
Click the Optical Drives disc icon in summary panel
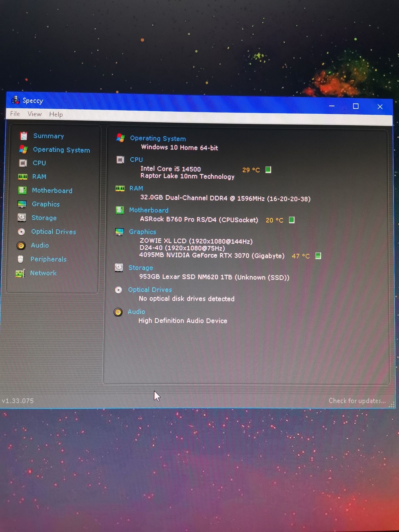point(118,290)
